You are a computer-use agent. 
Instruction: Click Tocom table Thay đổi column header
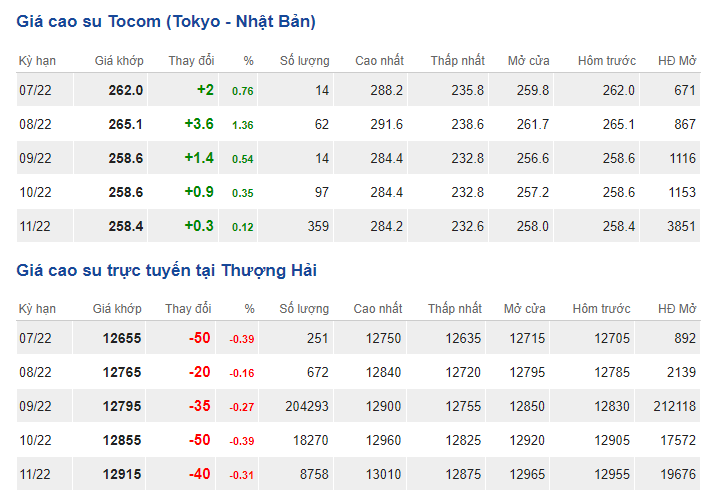click(191, 61)
